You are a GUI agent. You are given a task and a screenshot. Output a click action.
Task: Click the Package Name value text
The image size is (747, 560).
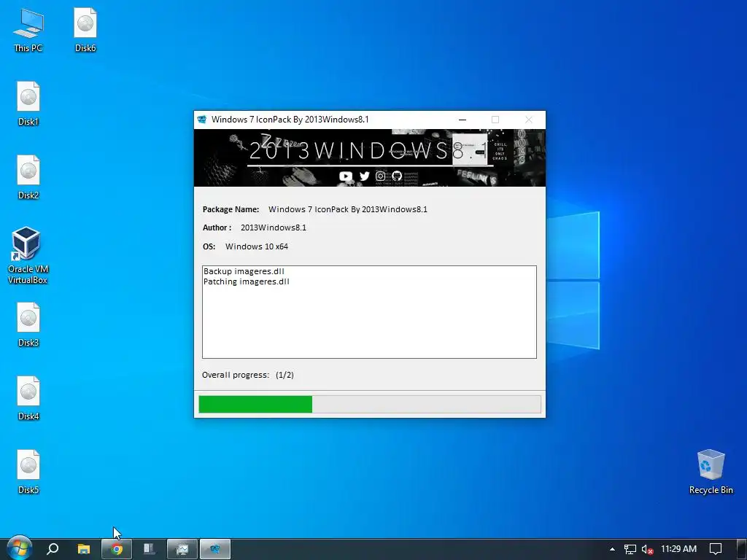pyautogui.click(x=348, y=209)
